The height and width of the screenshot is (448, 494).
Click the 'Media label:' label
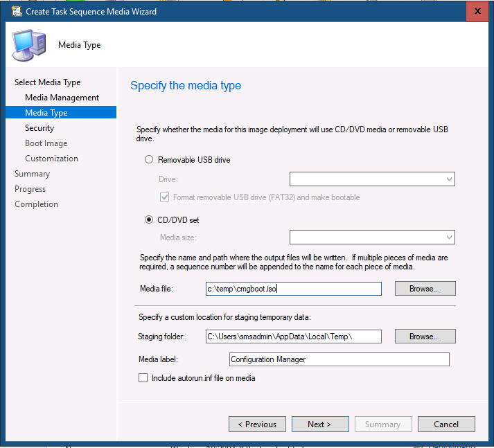pos(158,359)
